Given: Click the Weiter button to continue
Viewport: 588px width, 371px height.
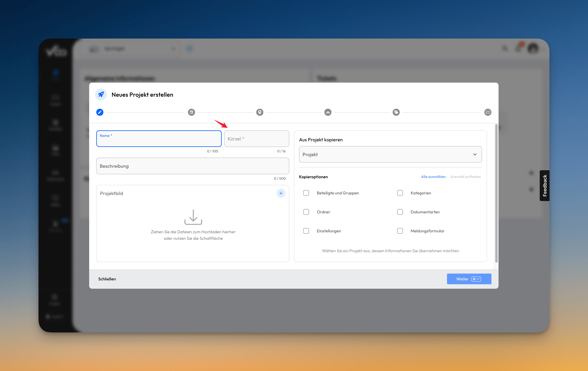Looking at the screenshot, I should (469, 279).
